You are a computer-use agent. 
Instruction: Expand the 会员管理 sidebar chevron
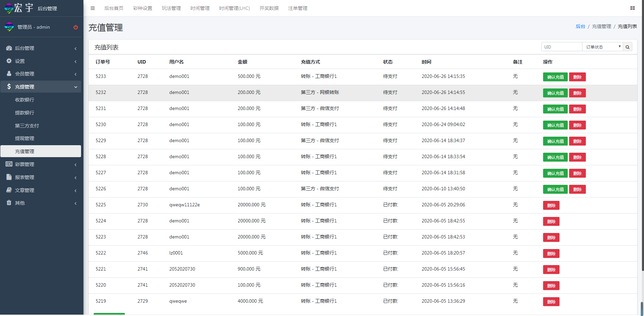[x=76, y=74]
